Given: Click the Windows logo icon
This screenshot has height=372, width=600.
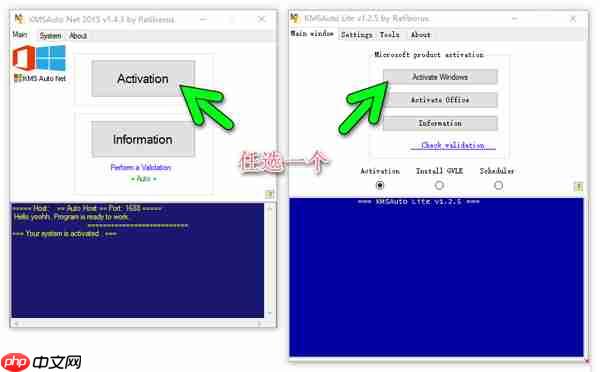Looking at the screenshot, I should point(51,58).
